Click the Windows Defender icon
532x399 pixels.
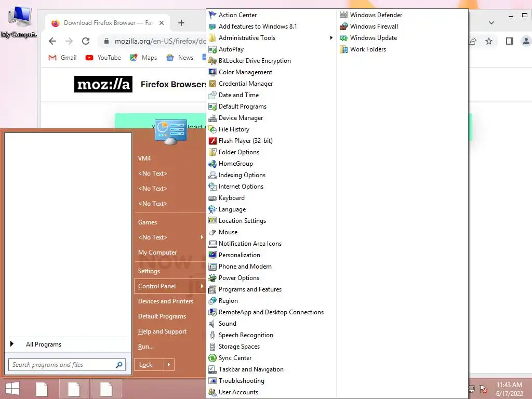coord(344,15)
